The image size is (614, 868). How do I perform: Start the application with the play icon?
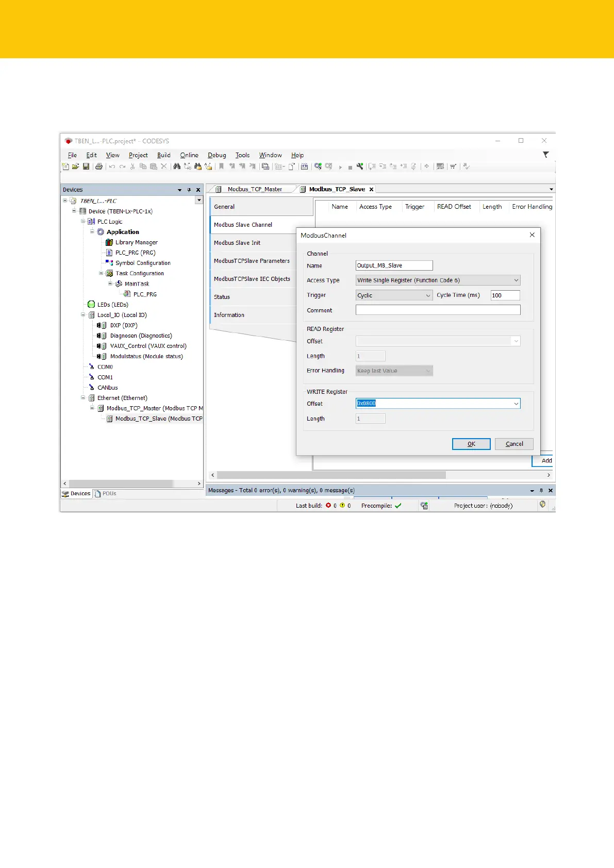(340, 167)
